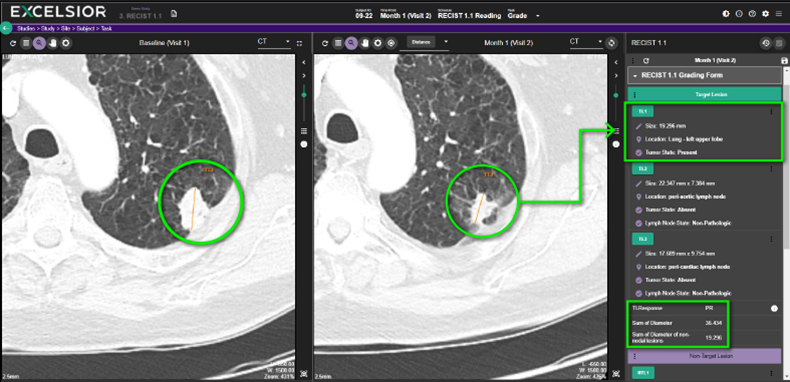Screen dimensions: 790x382
Task: Adjust the slice slider beside Month 1 viewer
Action: 616,95
